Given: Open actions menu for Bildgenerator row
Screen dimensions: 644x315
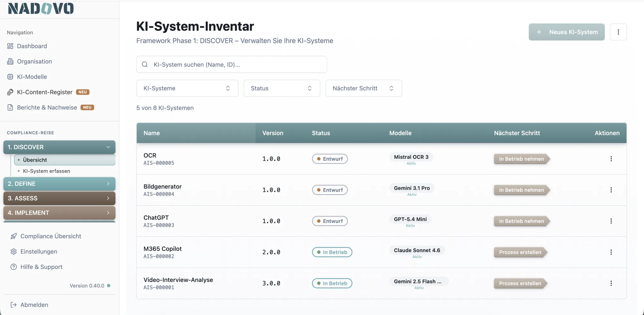Looking at the screenshot, I should pos(611,190).
